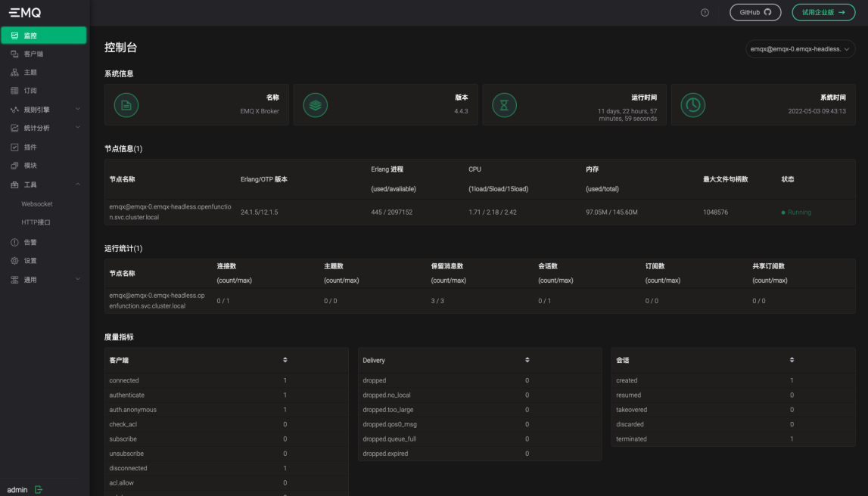Toggle sort order on 客户端 metrics table

coord(286,360)
